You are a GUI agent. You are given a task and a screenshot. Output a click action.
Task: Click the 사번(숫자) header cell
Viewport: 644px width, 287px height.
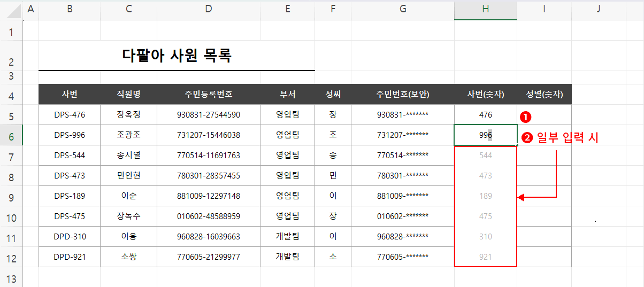coord(486,95)
